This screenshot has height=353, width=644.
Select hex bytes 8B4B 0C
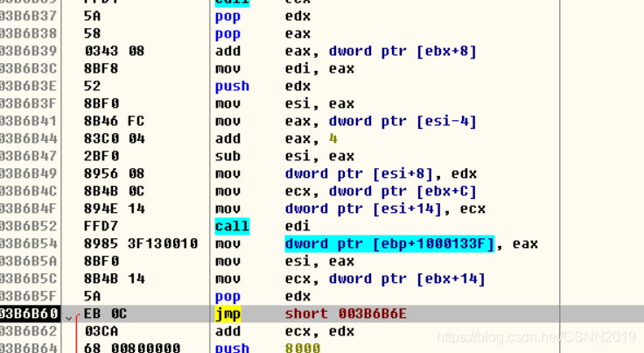pyautogui.click(x=114, y=191)
